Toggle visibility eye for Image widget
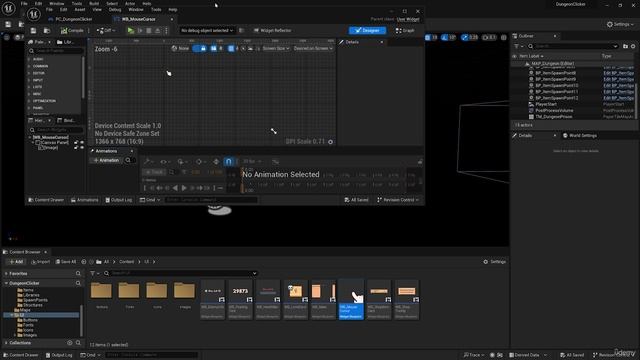Screen dimensions: 640x360 [82, 148]
